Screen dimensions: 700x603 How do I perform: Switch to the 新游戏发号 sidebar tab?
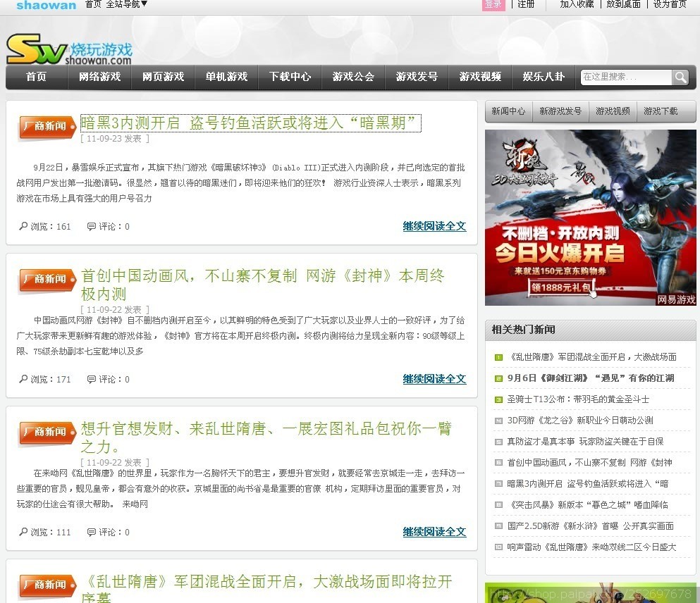click(x=560, y=111)
